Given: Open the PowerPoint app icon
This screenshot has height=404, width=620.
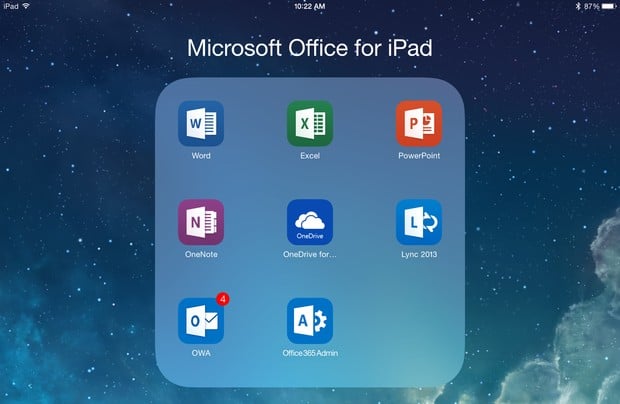Looking at the screenshot, I should pos(419,123).
